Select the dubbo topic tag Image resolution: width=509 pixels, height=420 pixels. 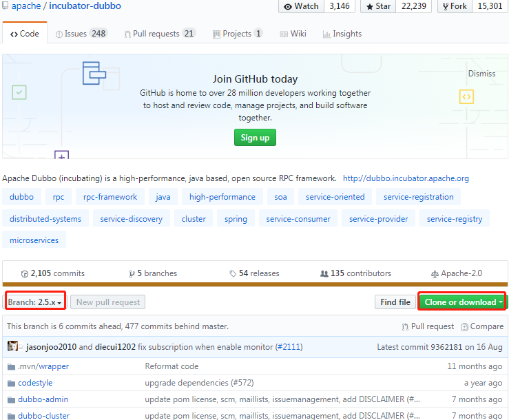click(22, 197)
